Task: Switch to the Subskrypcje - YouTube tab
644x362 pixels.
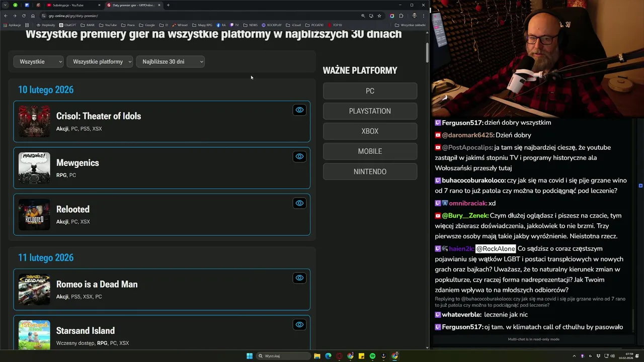Action: (73, 5)
